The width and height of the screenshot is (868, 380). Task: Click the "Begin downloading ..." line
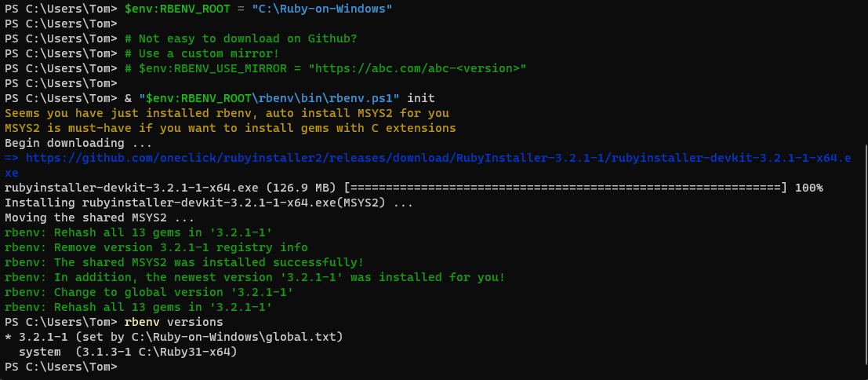tap(78, 144)
